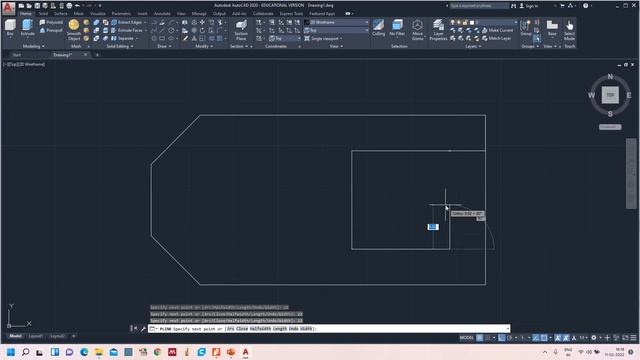Open the visual style 2D Wireframe dropdown
The width and height of the screenshot is (640, 360).
337,22
